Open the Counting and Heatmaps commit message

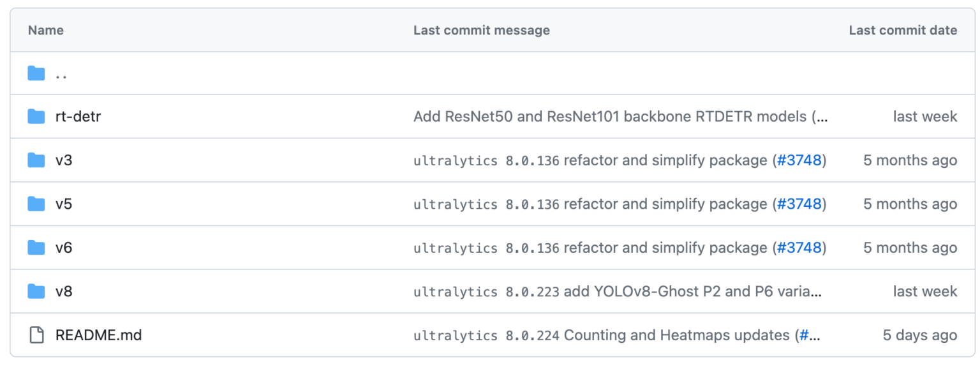point(676,335)
